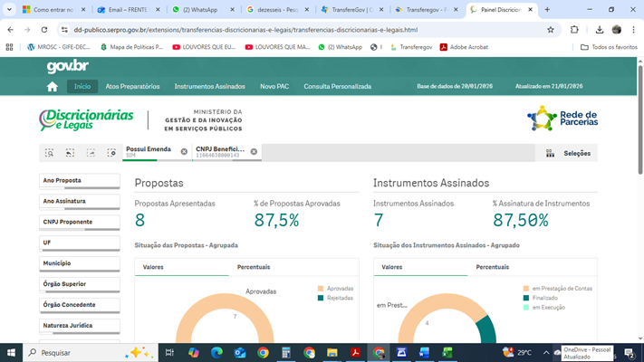Screen dimensions: 644x362
Task: Expand the Ano Proposta filter
Action: click(80, 181)
